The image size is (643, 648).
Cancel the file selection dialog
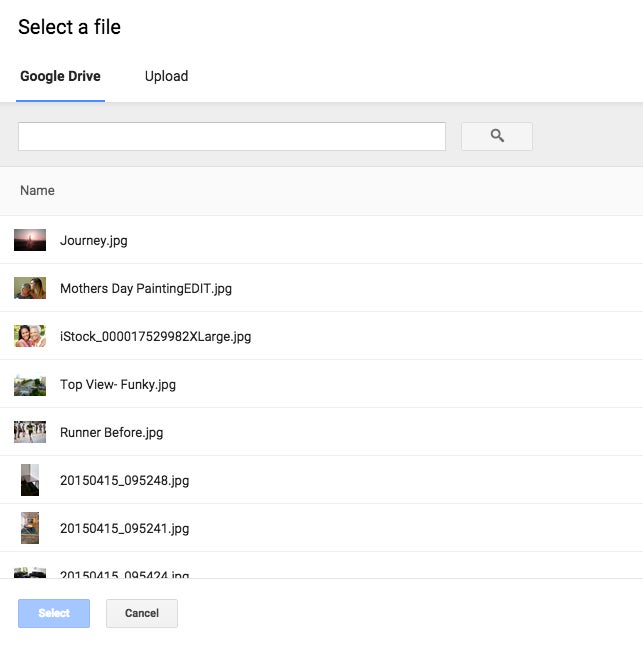point(142,613)
